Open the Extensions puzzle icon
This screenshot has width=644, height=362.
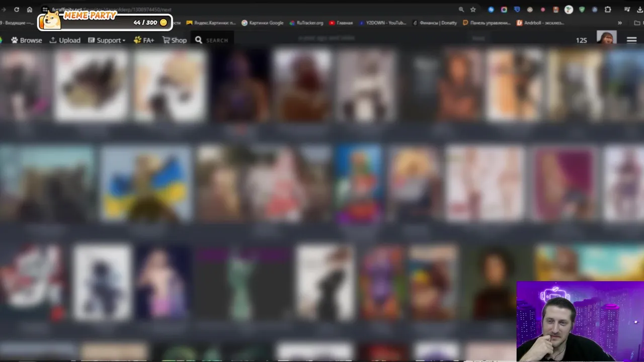(608, 10)
